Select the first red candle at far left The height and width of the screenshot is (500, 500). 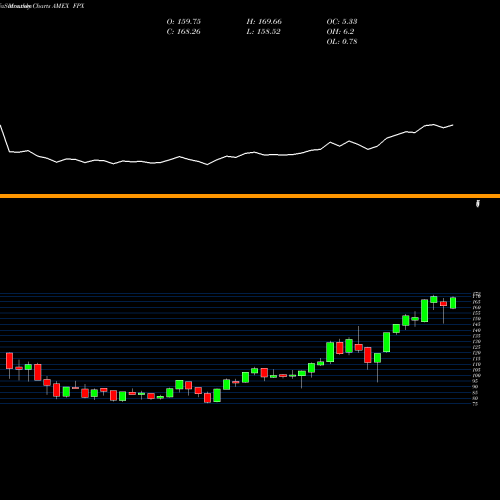[9, 361]
